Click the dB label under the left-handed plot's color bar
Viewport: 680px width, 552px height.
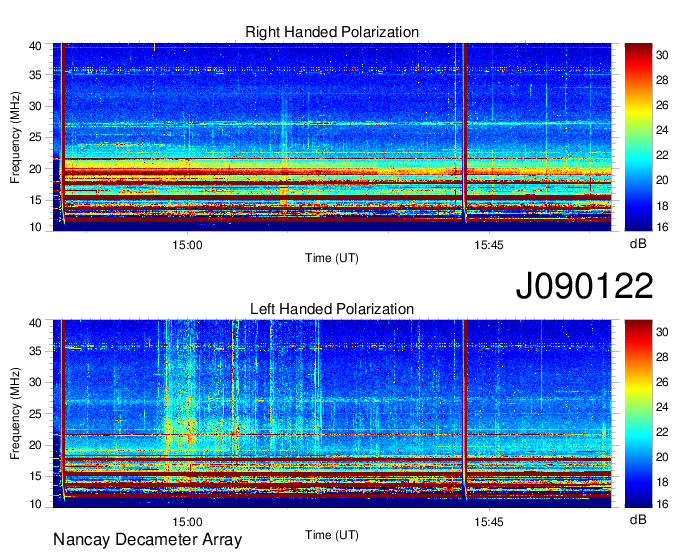click(638, 519)
